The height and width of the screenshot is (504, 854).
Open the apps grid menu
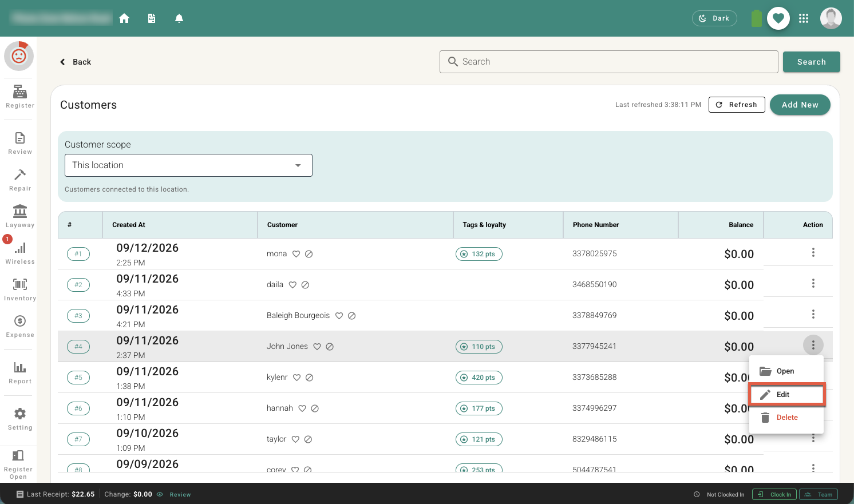tap(804, 18)
